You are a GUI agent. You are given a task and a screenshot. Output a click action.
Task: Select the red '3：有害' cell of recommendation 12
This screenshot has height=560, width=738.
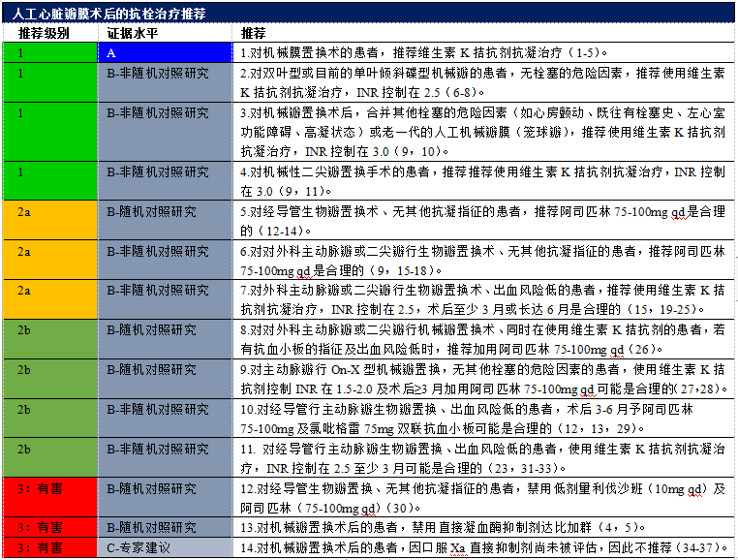coord(50,497)
